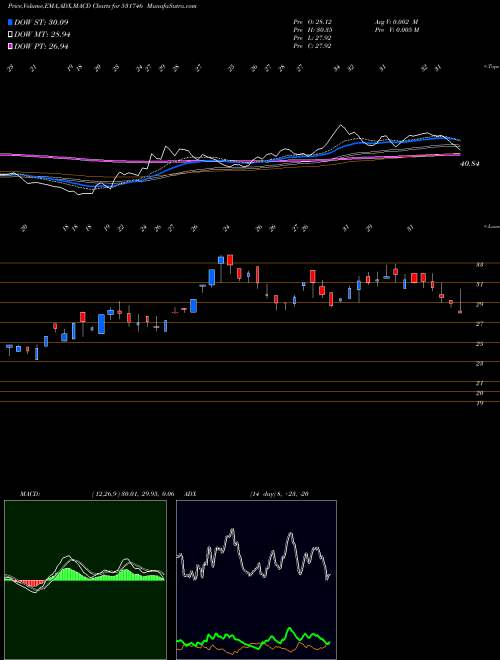Click the 'Pre H: 30.35' high value

pos(313,30)
